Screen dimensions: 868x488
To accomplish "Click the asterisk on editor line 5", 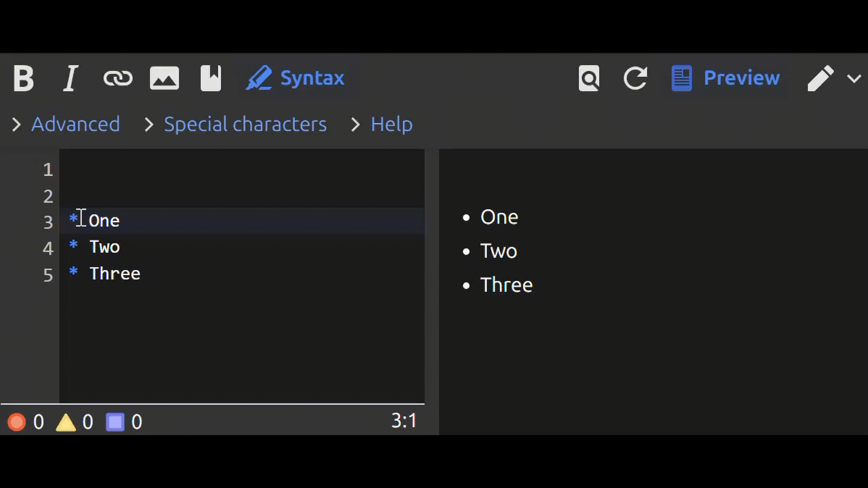I will tap(73, 271).
